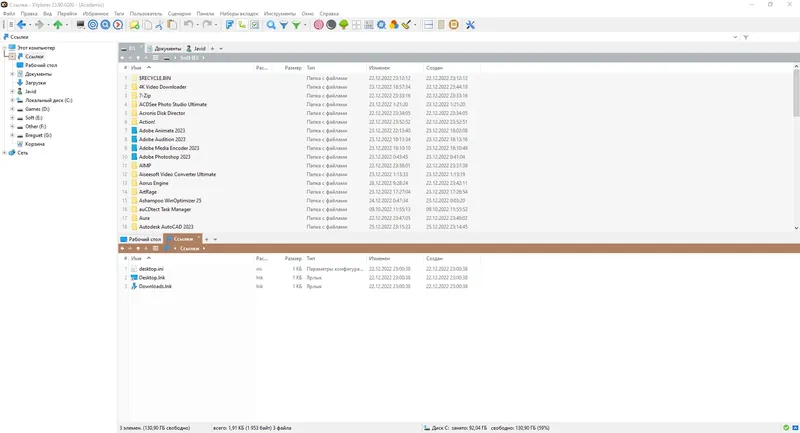Select the AIMP folder in the file list
The image size is (800, 433).
(x=145, y=165)
